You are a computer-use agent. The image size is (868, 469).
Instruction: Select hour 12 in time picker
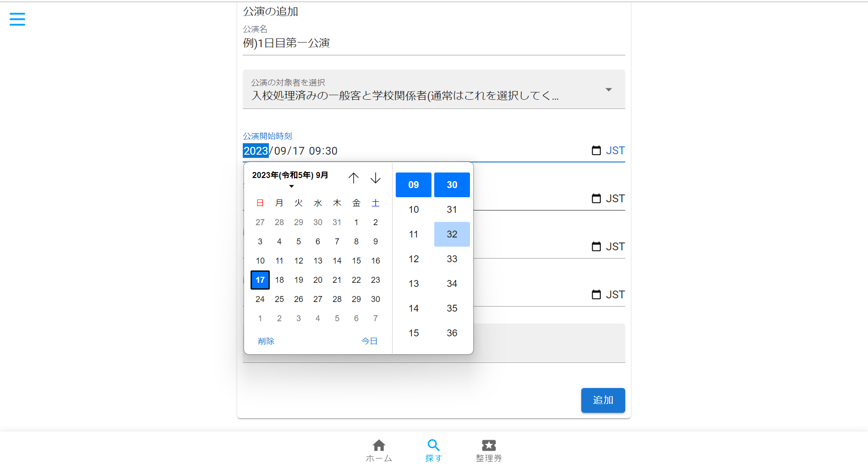414,259
